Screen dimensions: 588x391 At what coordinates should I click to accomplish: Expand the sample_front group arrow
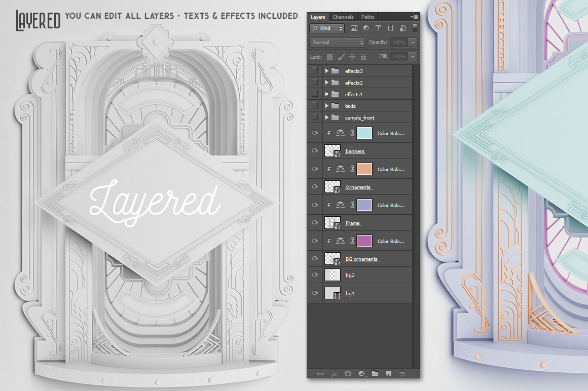pos(327,118)
